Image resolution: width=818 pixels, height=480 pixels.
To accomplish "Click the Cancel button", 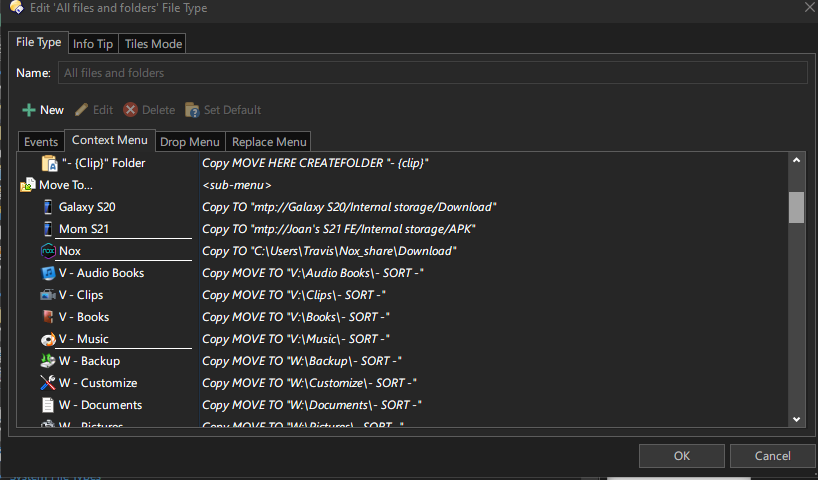I will (x=772, y=456).
